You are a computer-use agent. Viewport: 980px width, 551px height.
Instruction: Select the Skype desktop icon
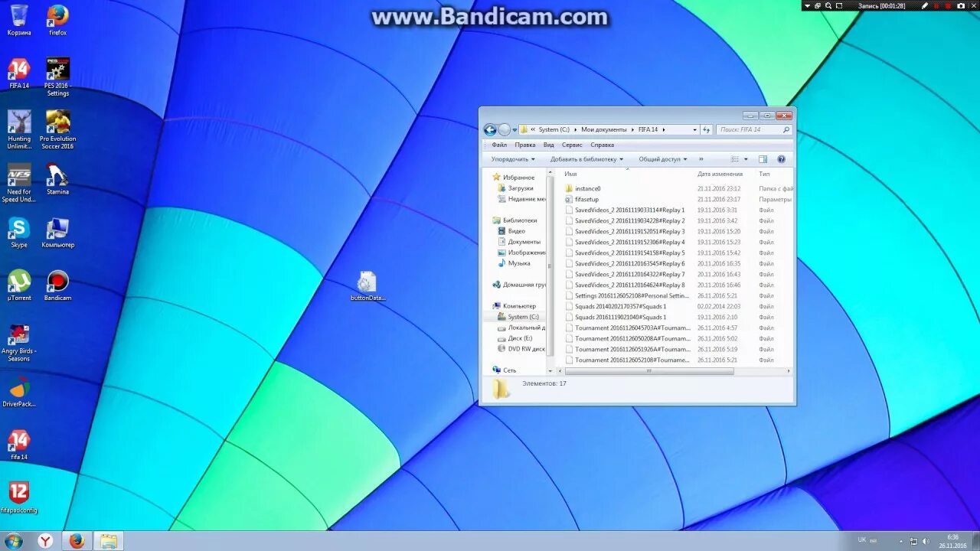[19, 233]
